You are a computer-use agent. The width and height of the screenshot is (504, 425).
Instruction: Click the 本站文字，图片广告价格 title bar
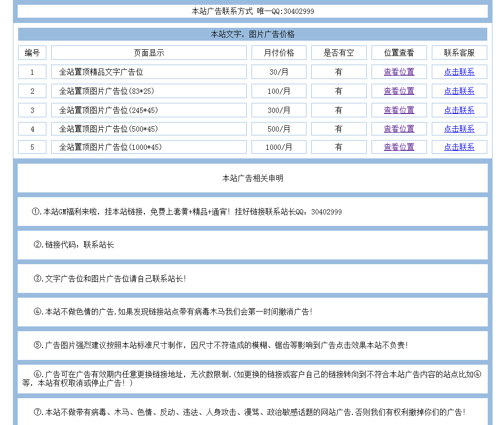(x=252, y=34)
